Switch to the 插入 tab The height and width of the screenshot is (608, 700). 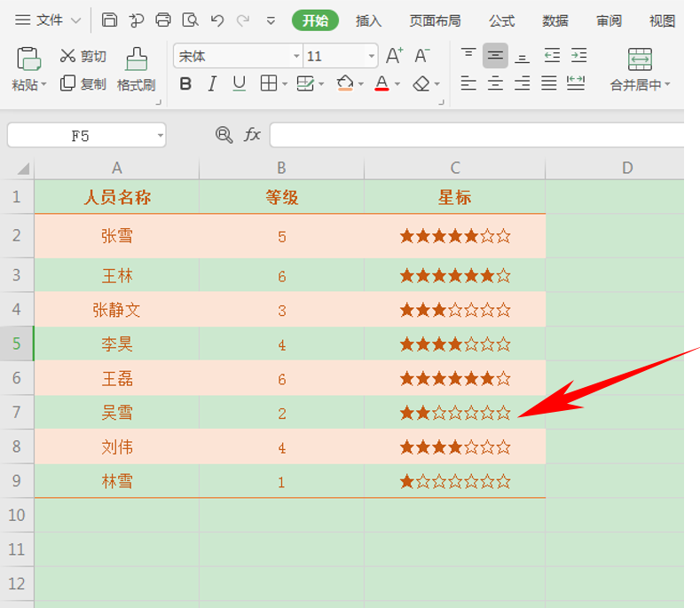(368, 20)
